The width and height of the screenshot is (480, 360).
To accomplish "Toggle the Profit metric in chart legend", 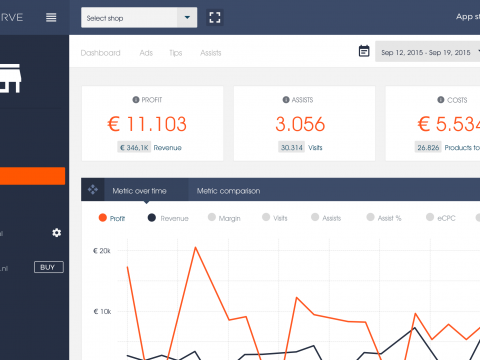I will pyautogui.click(x=112, y=218).
